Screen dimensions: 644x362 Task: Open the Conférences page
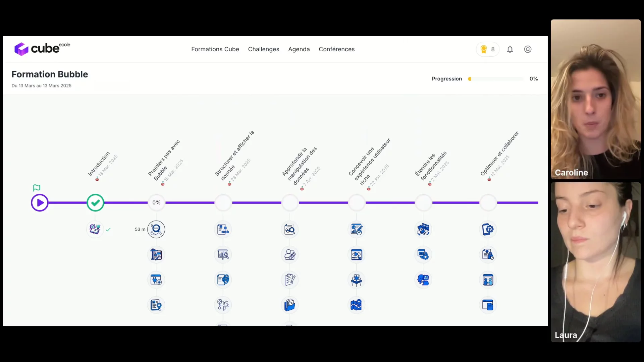[x=336, y=49]
